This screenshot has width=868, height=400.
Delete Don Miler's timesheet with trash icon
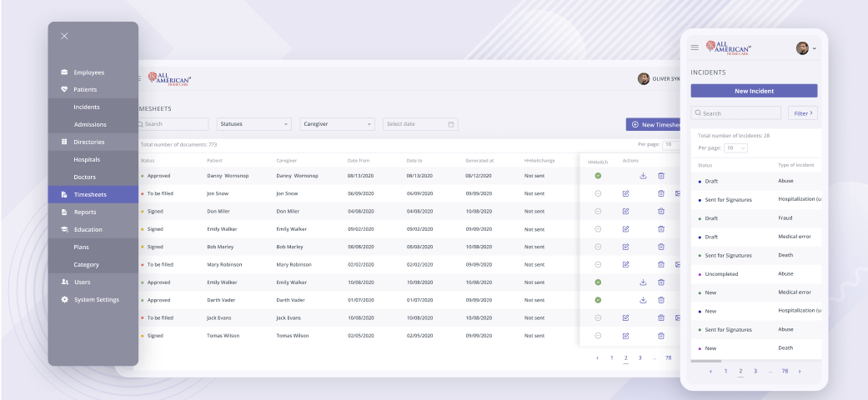[x=661, y=212]
